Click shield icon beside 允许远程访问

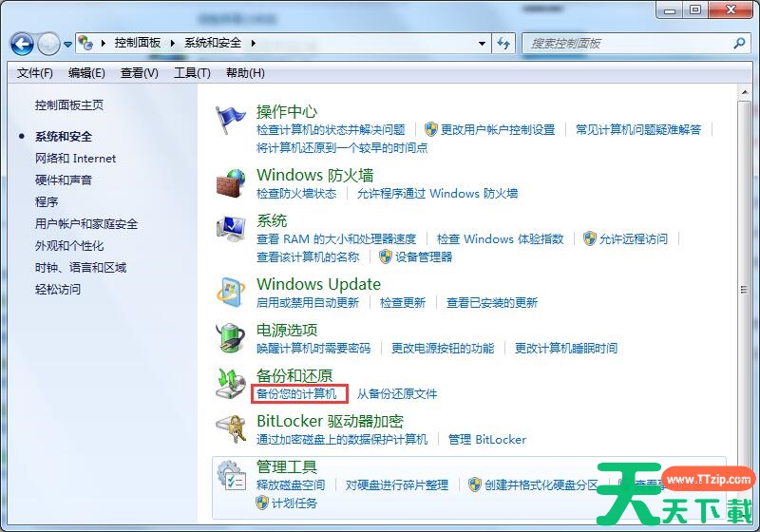(589, 238)
